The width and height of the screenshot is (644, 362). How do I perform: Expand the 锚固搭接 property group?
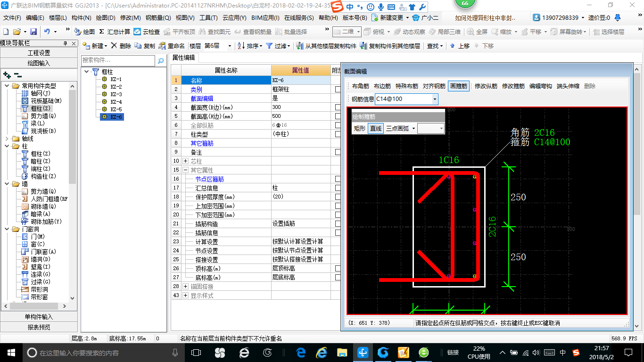[185, 287]
